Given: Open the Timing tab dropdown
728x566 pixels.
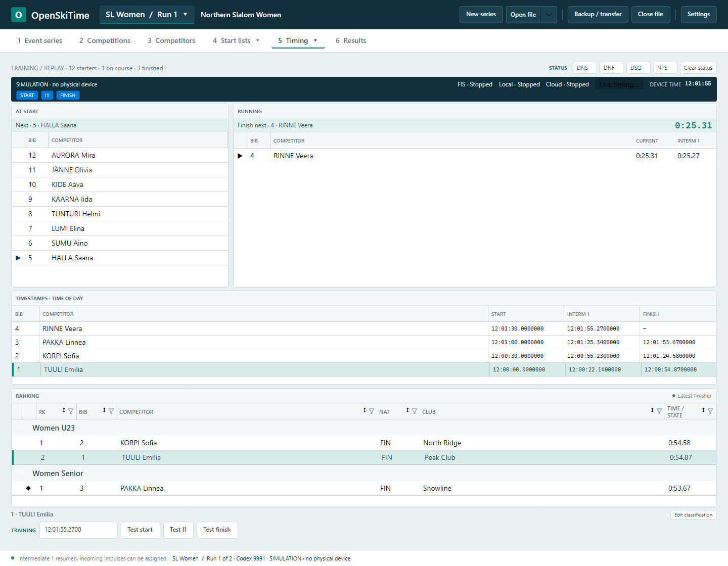Looking at the screenshot, I should [315, 41].
